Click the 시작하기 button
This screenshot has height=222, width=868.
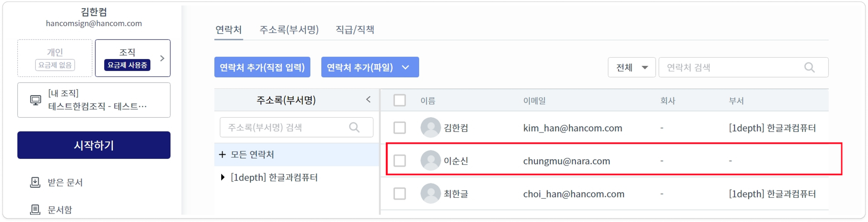pos(94,145)
